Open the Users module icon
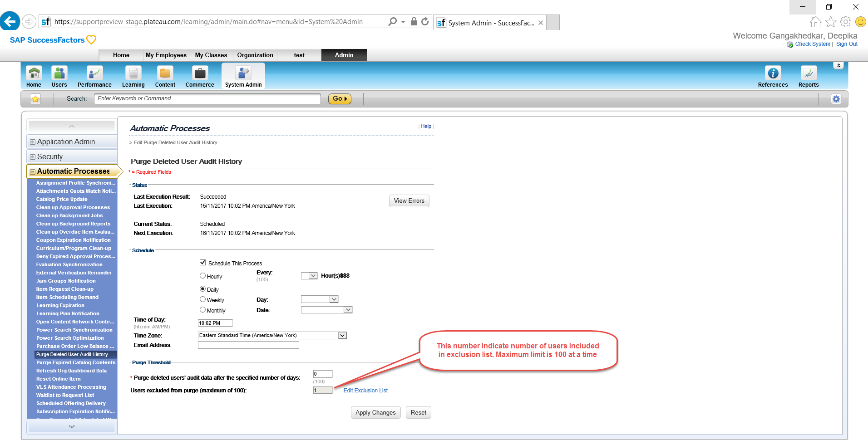The width and height of the screenshot is (868, 440). 59,76
